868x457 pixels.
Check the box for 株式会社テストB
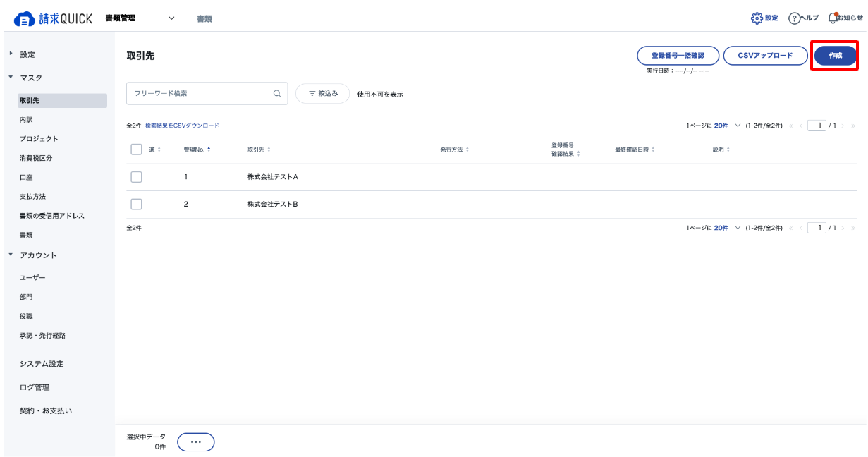point(137,204)
